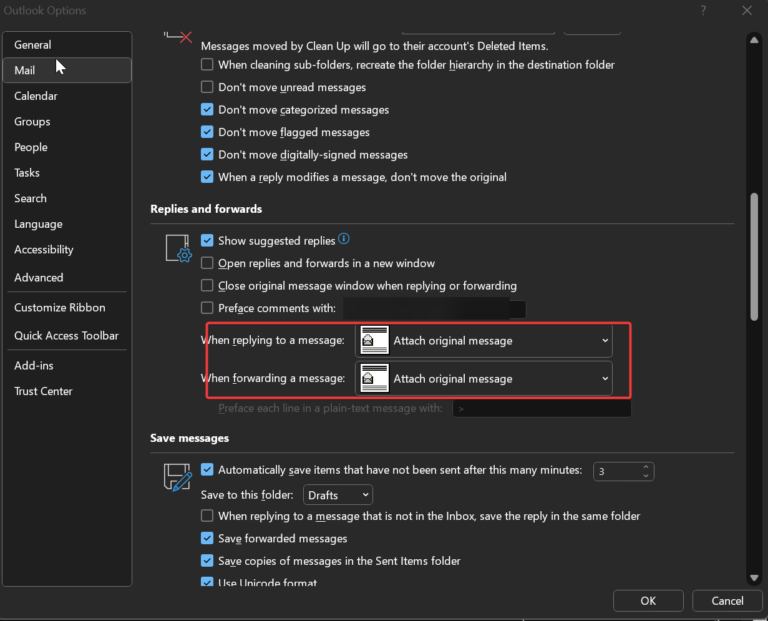Click the vertical scrollbar thumb
Screen dimensions: 768x621
point(754,257)
